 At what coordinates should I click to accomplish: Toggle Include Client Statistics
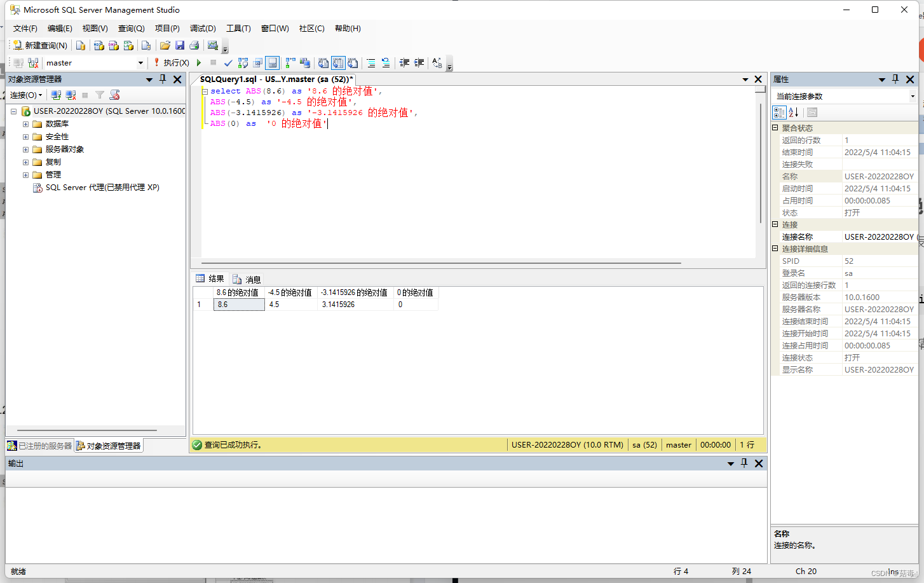tap(305, 63)
